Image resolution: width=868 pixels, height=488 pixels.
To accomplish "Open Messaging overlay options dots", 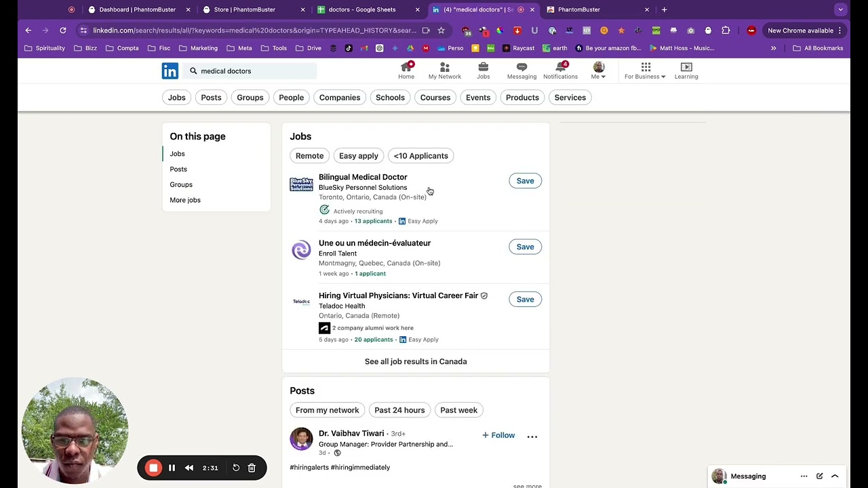I will click(x=804, y=476).
